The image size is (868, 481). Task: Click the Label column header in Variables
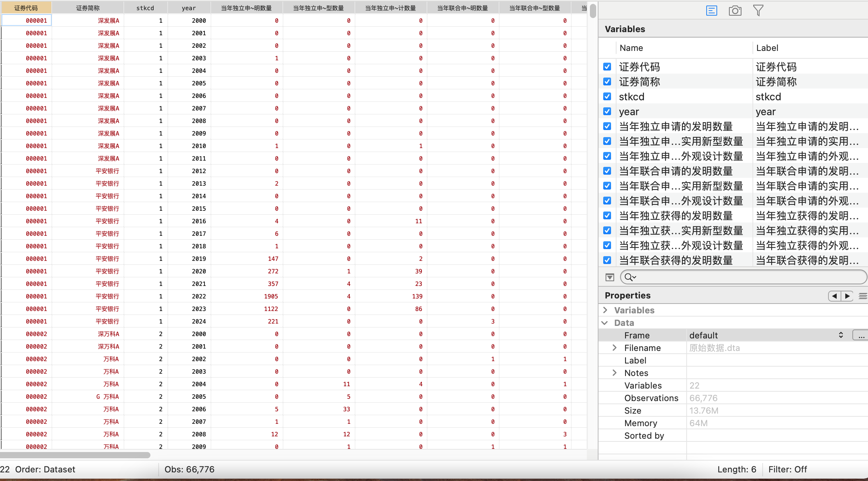[x=767, y=48]
